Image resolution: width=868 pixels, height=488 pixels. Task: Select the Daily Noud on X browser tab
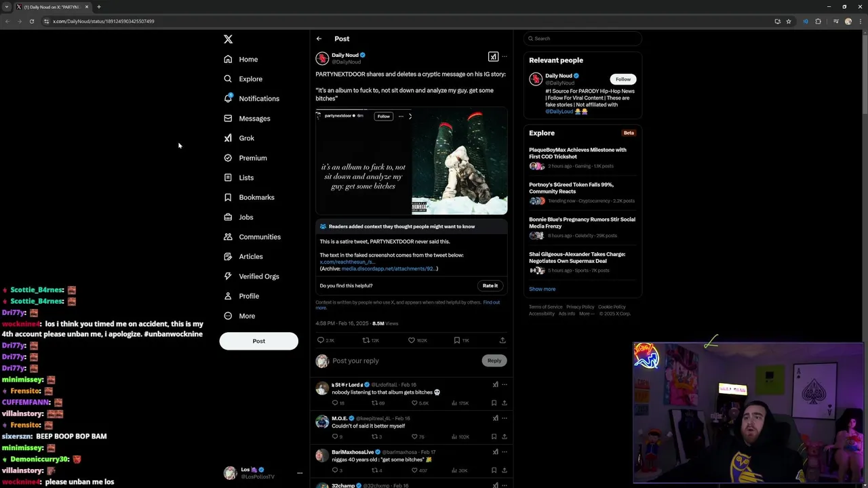(53, 7)
